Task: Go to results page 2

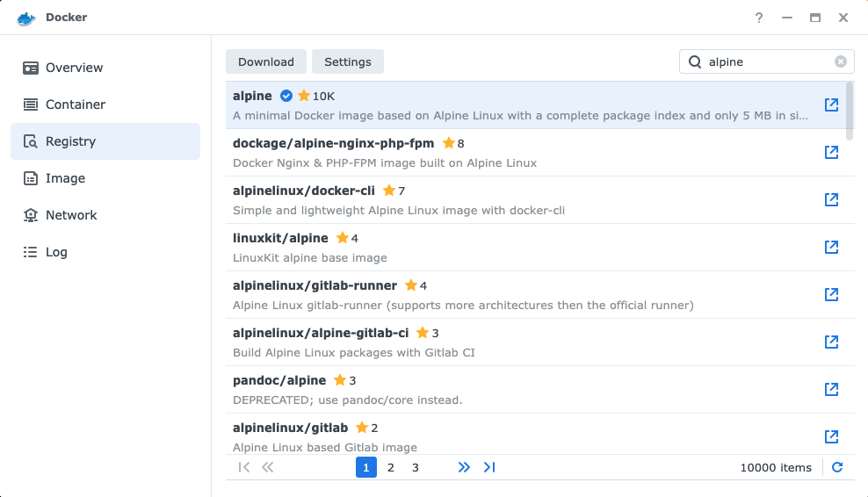Action: click(391, 467)
